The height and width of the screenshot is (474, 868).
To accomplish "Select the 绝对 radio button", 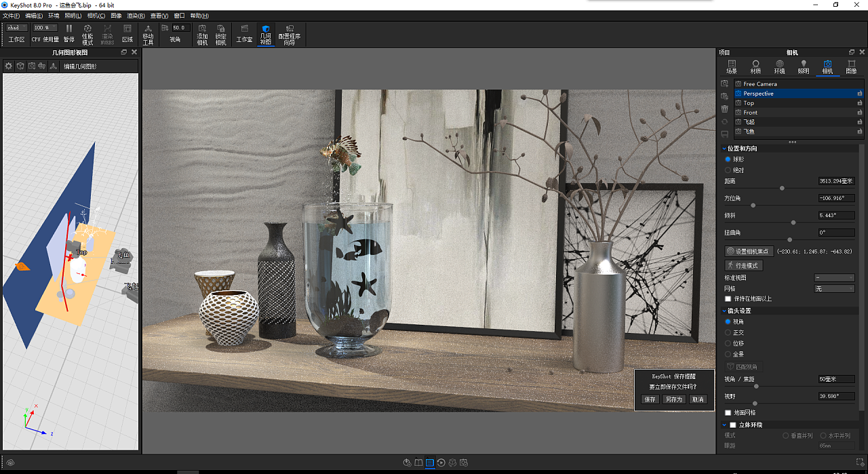I will (728, 170).
